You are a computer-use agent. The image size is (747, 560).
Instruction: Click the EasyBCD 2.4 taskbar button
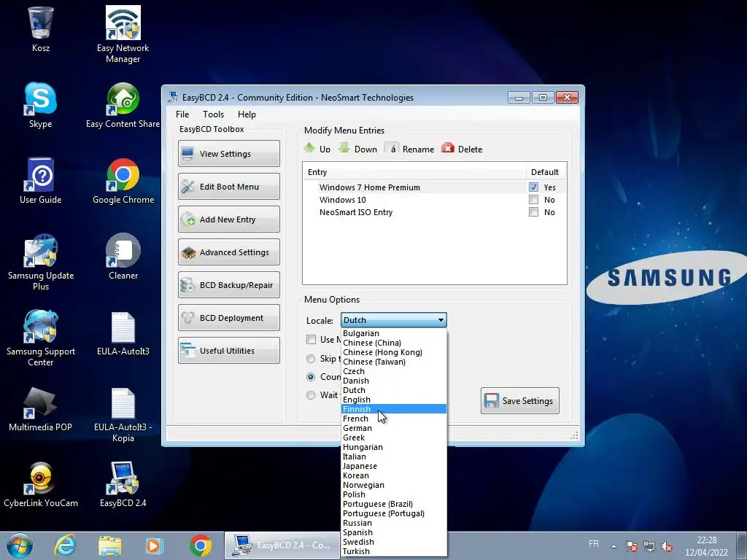tap(282, 545)
